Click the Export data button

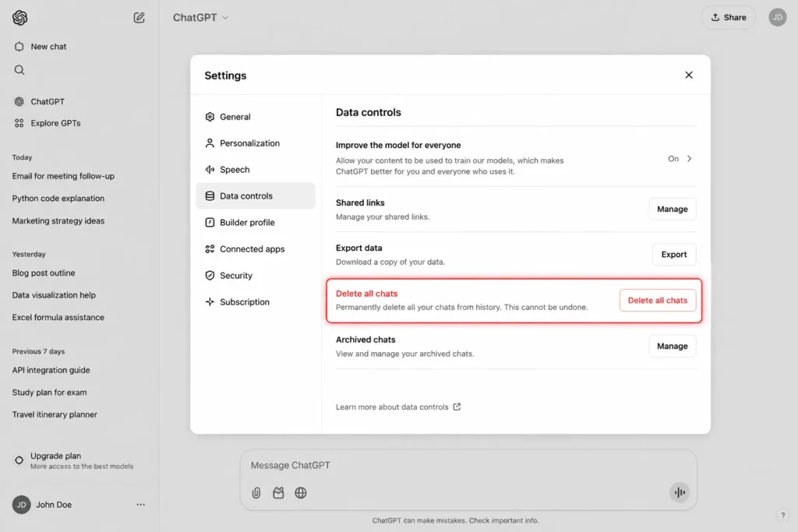tap(674, 254)
